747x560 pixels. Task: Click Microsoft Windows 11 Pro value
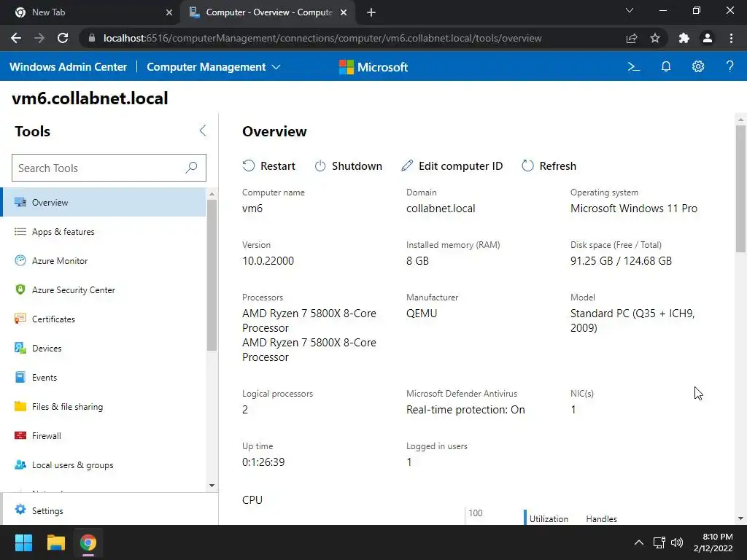pos(634,209)
